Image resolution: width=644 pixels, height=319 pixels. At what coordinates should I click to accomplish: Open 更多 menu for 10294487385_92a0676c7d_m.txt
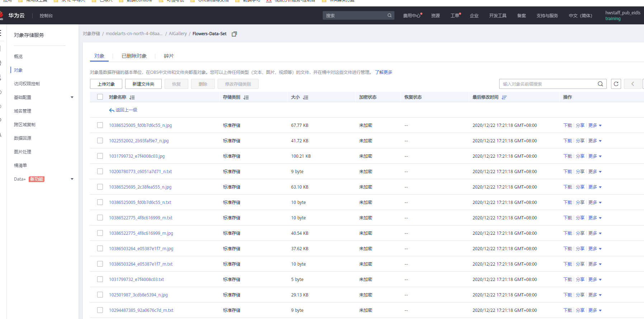pos(595,310)
